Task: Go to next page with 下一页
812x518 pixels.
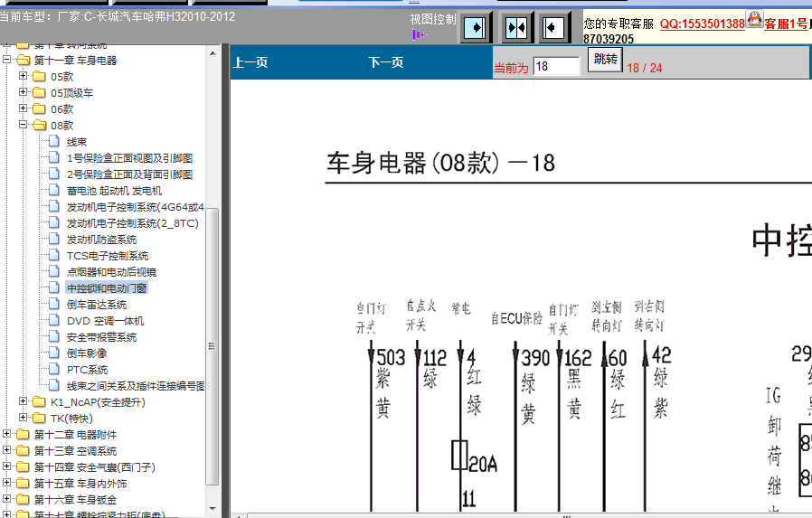Action: 386,62
